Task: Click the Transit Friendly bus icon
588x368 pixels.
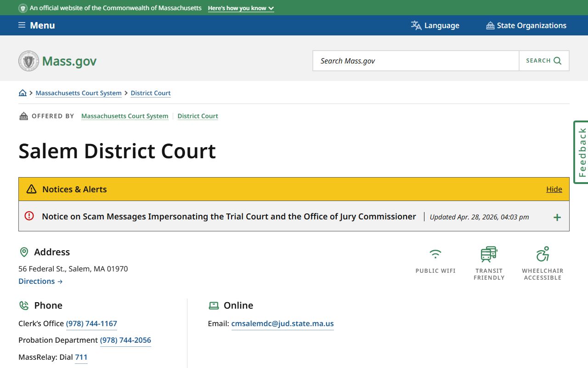Action: coord(489,254)
